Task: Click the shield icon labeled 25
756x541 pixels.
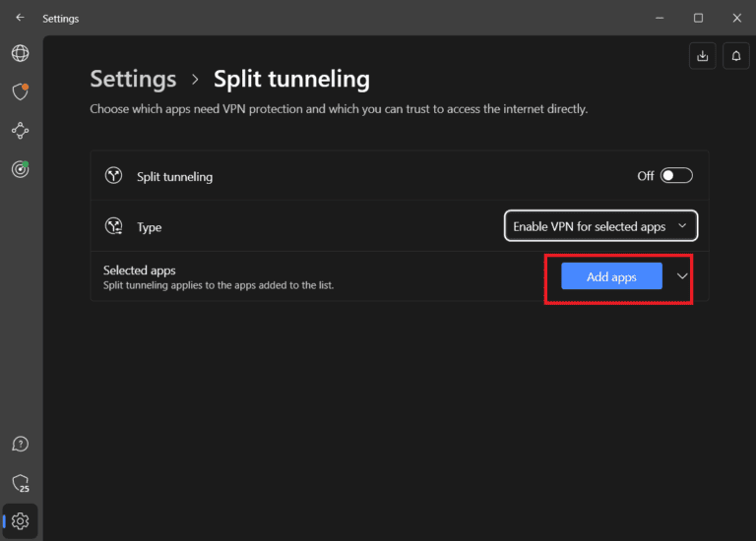Action: click(20, 483)
